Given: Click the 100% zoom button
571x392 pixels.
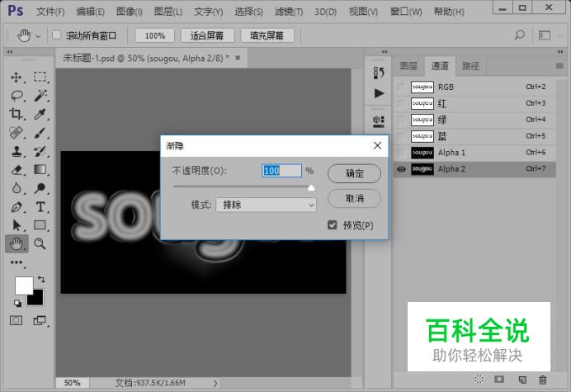Looking at the screenshot, I should coord(155,35).
